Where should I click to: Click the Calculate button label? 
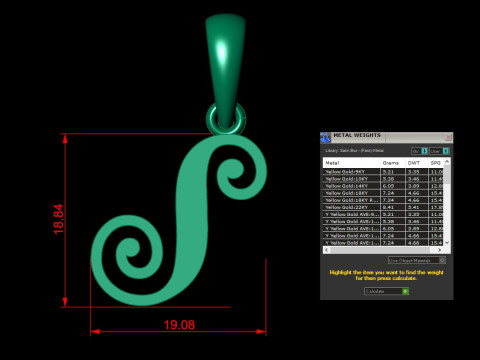pyautogui.click(x=375, y=291)
